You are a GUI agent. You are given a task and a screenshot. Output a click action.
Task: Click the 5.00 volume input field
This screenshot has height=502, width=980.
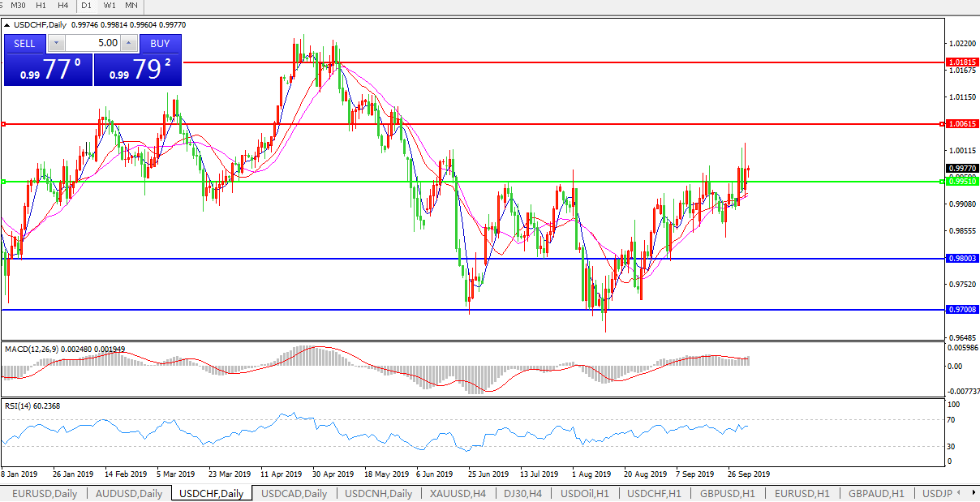click(x=92, y=43)
